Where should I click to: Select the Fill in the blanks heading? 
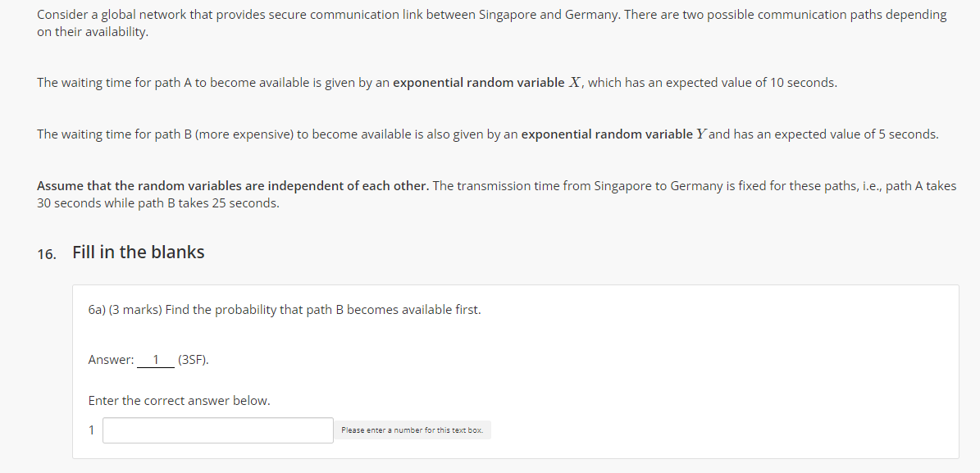point(138,252)
